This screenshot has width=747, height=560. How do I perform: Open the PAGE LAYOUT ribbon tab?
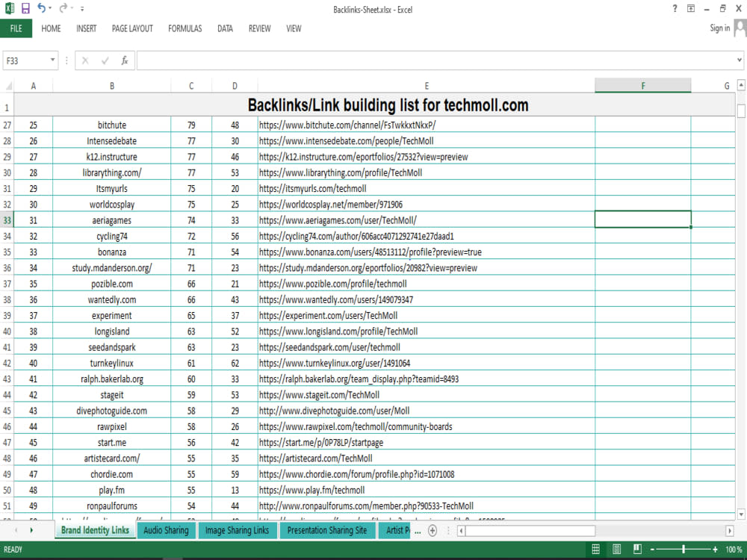click(x=132, y=28)
